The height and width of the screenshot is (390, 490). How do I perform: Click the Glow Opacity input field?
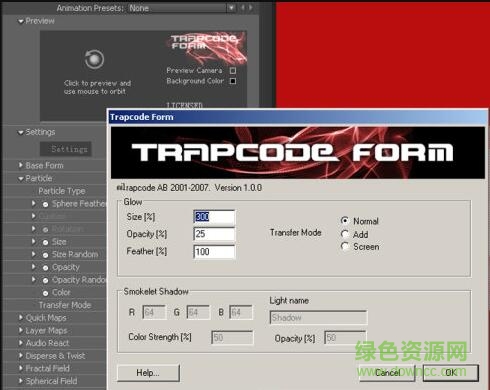pos(214,234)
